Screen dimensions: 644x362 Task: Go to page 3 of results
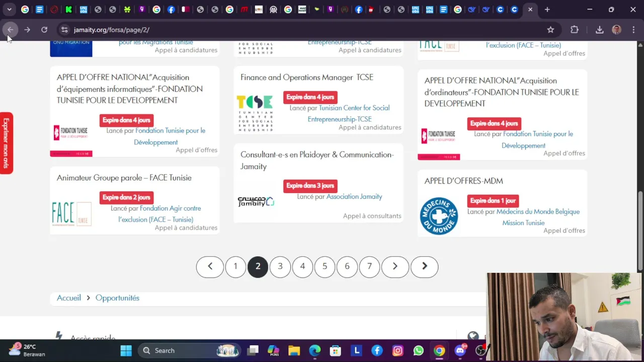coord(280,266)
